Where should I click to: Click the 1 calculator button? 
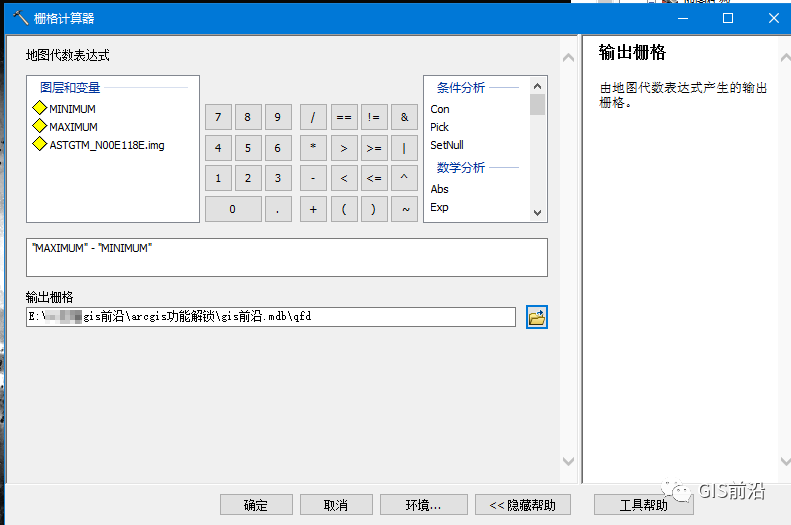click(x=218, y=178)
